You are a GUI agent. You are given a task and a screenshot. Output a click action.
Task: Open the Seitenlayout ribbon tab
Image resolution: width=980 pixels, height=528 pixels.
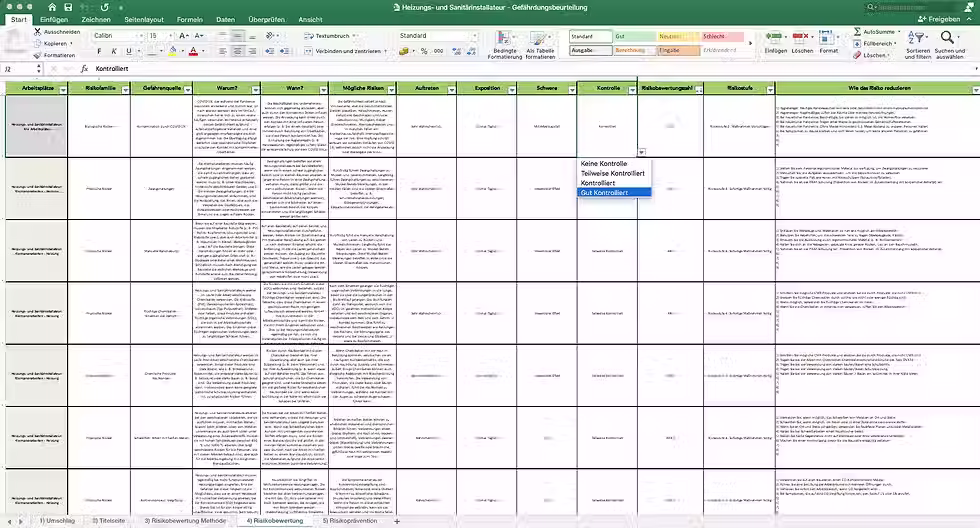tap(144, 19)
